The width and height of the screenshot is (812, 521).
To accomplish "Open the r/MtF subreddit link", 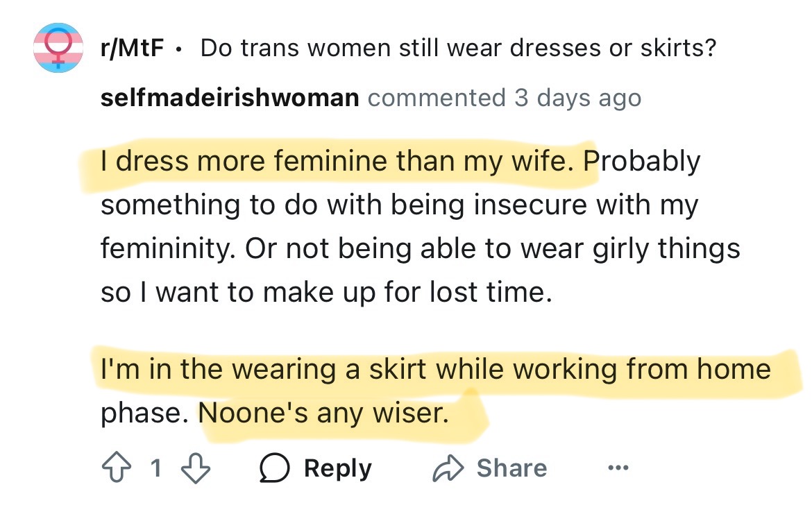I will point(132,48).
